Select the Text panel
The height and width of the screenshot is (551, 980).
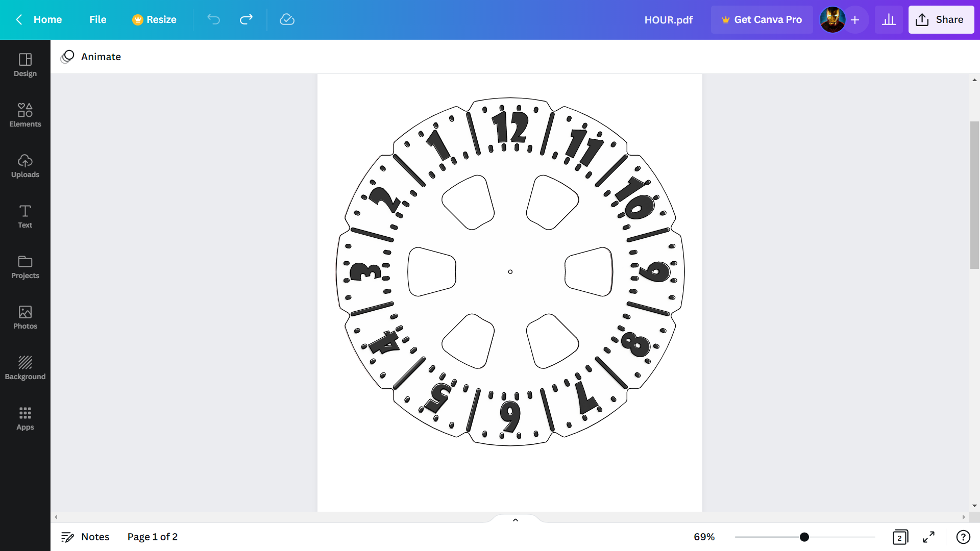coord(25,216)
